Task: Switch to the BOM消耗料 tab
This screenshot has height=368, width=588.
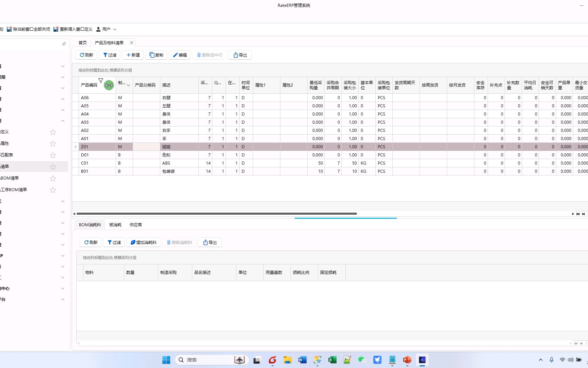Action: click(x=90, y=225)
